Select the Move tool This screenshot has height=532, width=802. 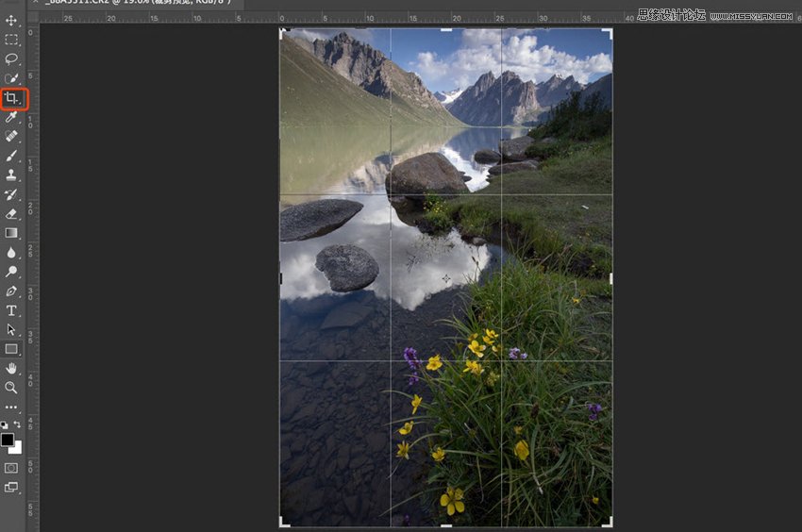pyautogui.click(x=11, y=21)
